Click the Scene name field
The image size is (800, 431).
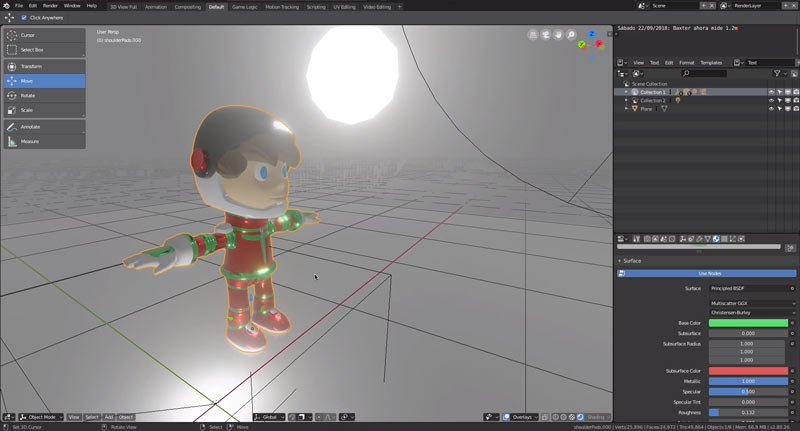[x=673, y=6]
